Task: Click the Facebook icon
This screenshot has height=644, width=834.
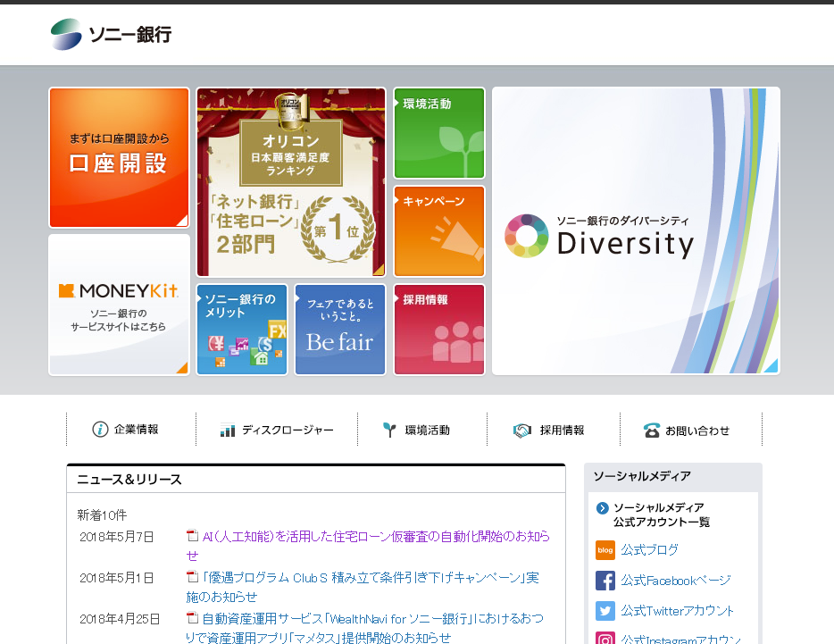Action: point(605,580)
